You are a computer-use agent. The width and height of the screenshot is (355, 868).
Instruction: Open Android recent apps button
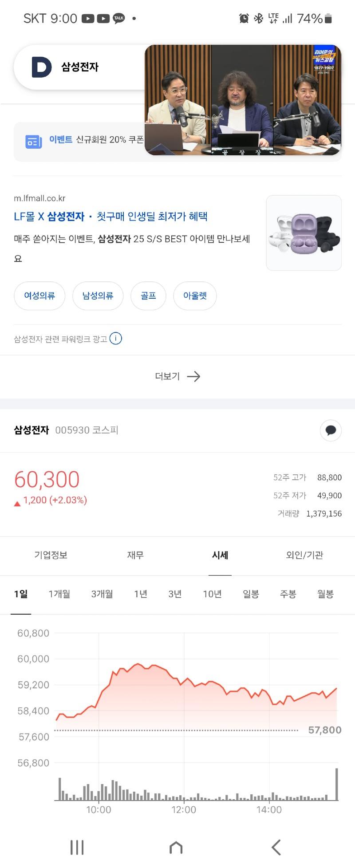pyautogui.click(x=77, y=847)
